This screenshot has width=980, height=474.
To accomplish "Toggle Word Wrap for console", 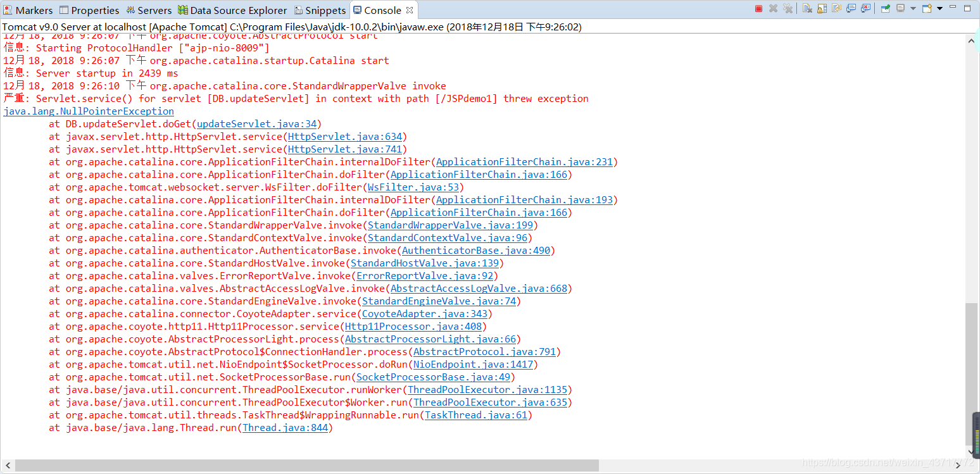I will click(x=836, y=8).
